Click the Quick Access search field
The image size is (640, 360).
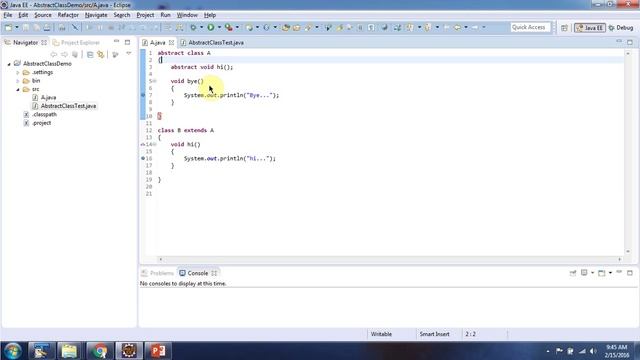coord(530,27)
